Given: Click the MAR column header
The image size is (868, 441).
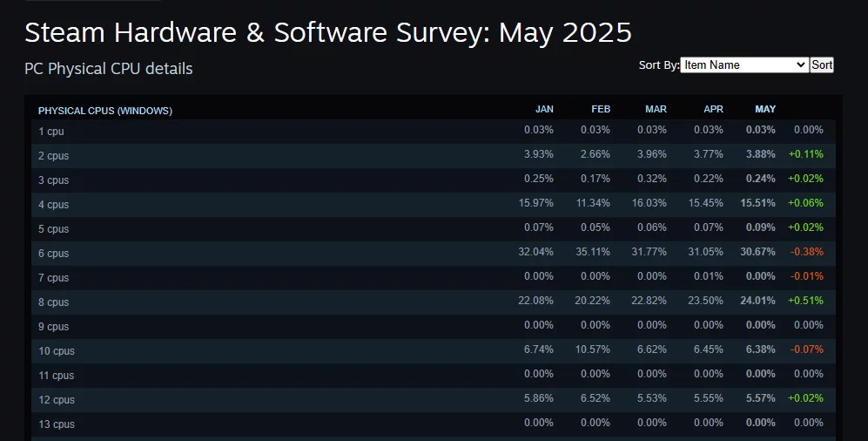Looking at the screenshot, I should (656, 109).
